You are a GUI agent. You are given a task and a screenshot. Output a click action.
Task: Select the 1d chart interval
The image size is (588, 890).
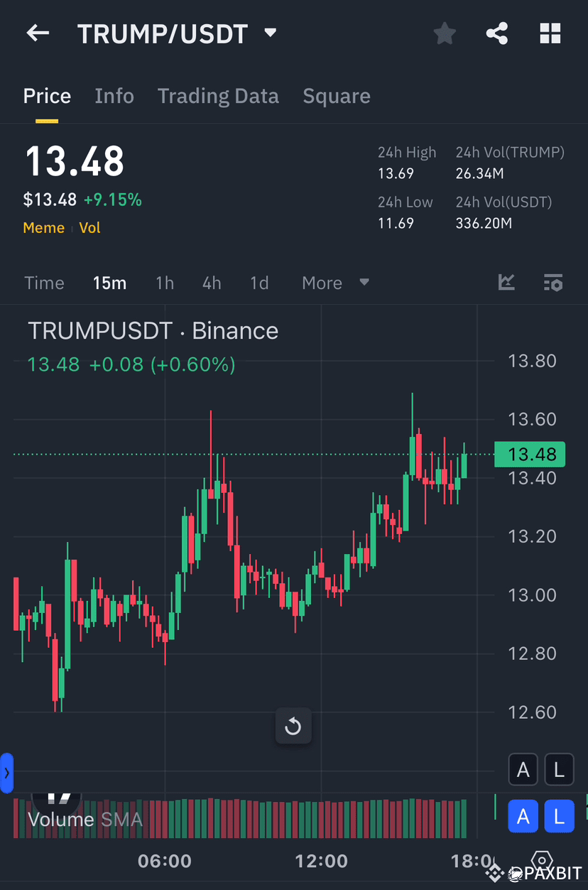tap(259, 283)
